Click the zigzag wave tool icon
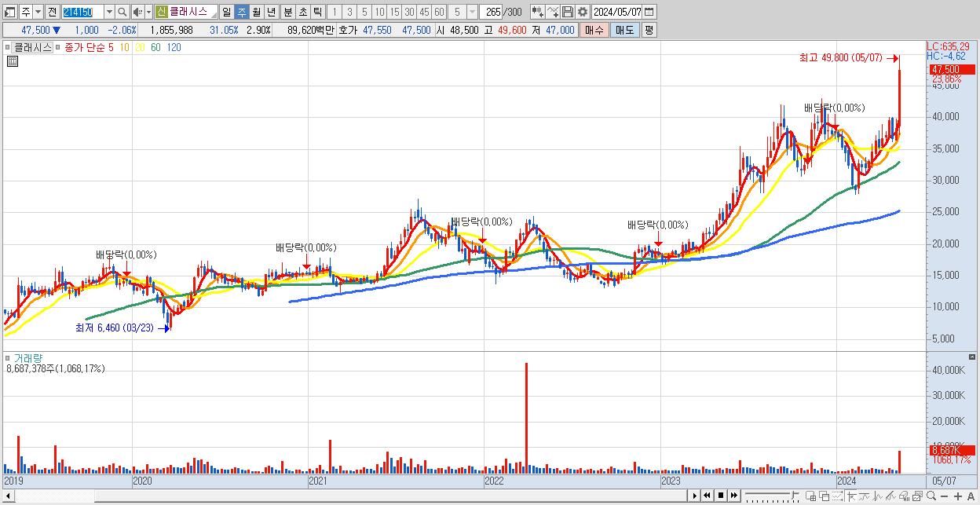Image resolution: width=980 pixels, height=505 pixels. (878, 496)
